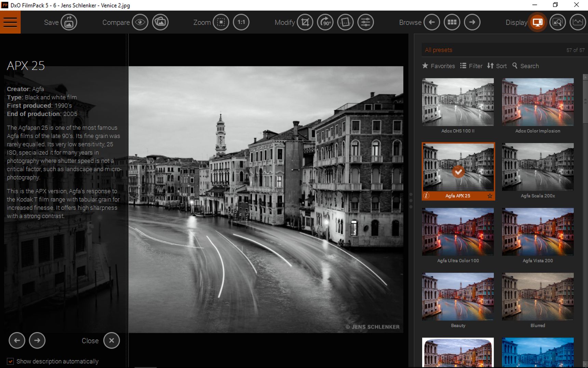The height and width of the screenshot is (368, 588).
Task: Click the Close label
Action: click(90, 341)
